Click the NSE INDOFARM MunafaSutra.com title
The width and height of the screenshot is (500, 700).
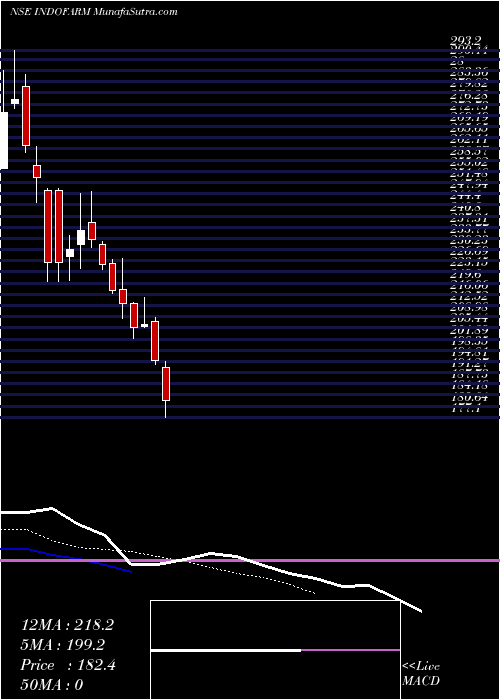(x=94, y=12)
